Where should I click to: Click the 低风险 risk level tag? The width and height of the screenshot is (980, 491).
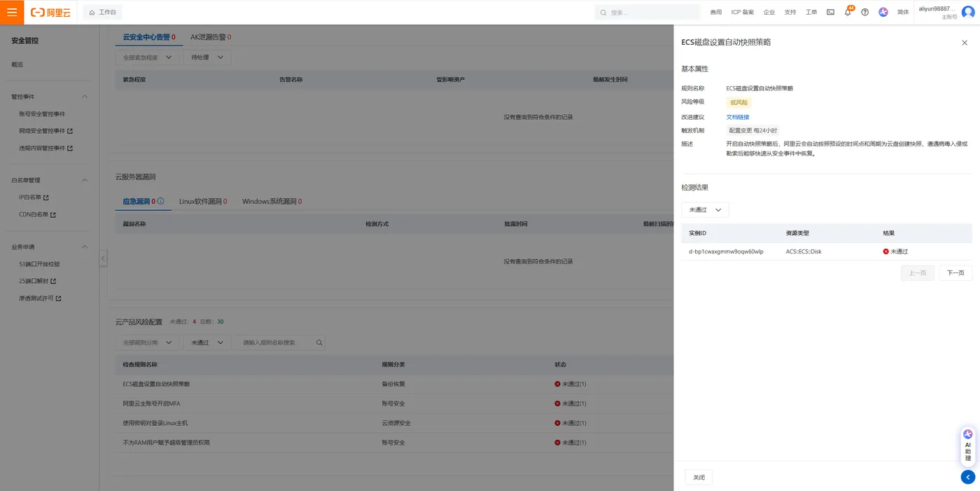738,102
